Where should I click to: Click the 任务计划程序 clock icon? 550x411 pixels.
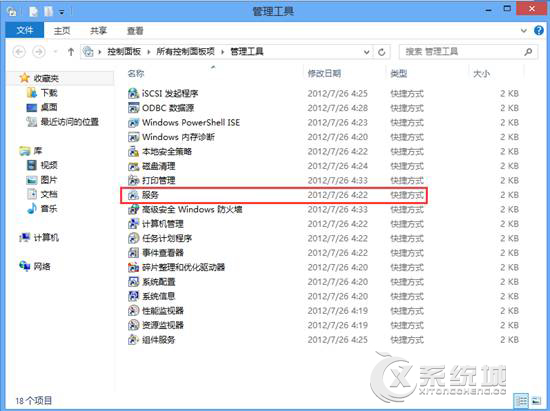tap(134, 238)
